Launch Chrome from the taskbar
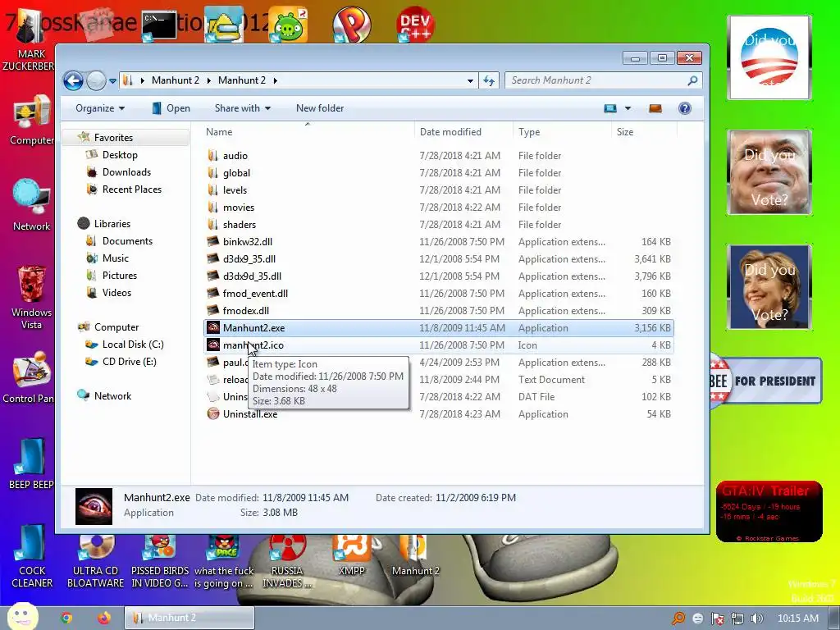Image resolution: width=840 pixels, height=630 pixels. (x=66, y=619)
